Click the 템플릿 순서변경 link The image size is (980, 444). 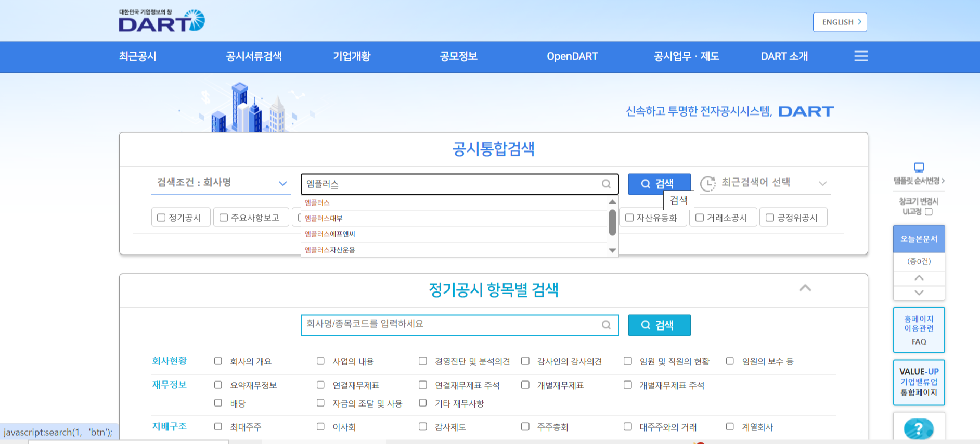(x=919, y=181)
